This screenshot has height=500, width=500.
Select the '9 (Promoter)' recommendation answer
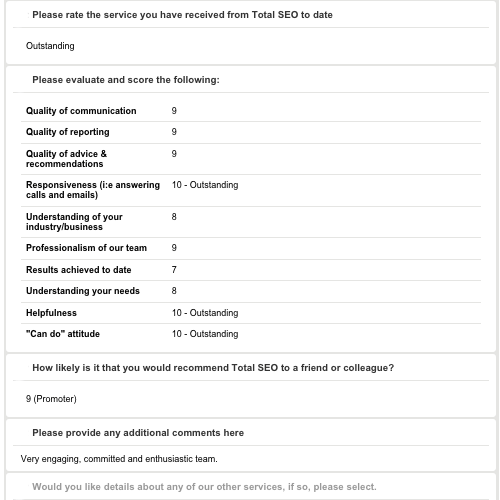pos(51,399)
